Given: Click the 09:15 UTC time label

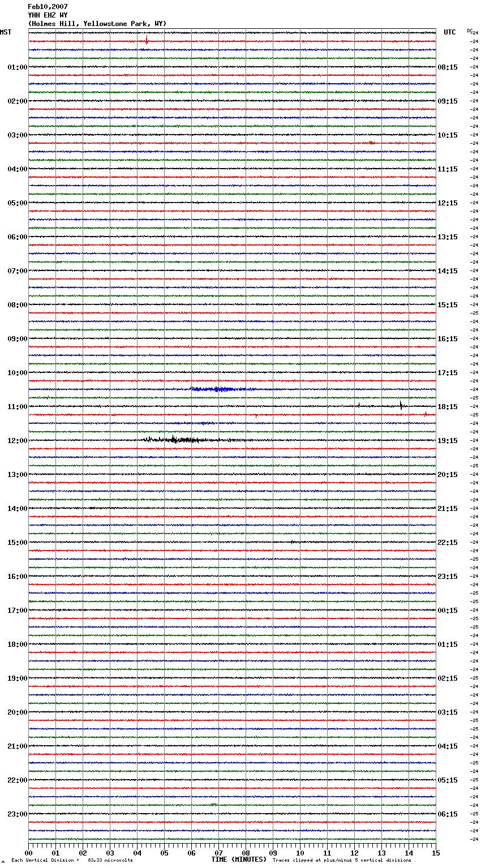Looking at the screenshot, I should (x=448, y=101).
